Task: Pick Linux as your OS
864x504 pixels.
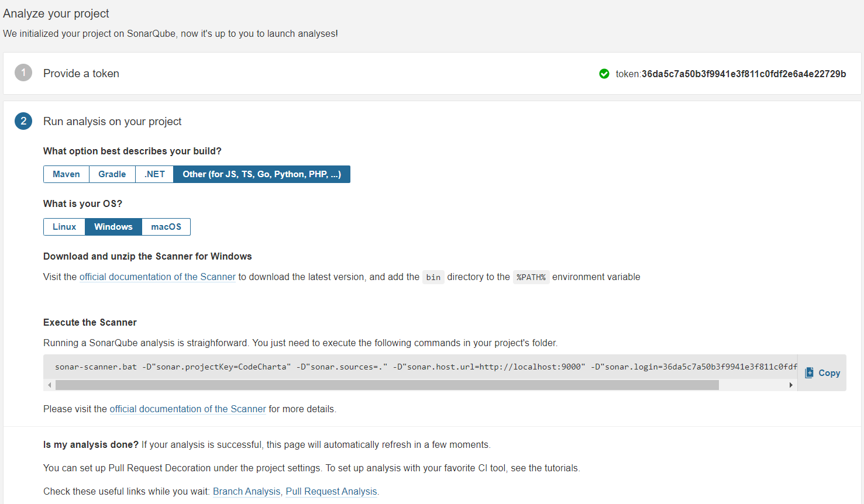Action: 64,227
